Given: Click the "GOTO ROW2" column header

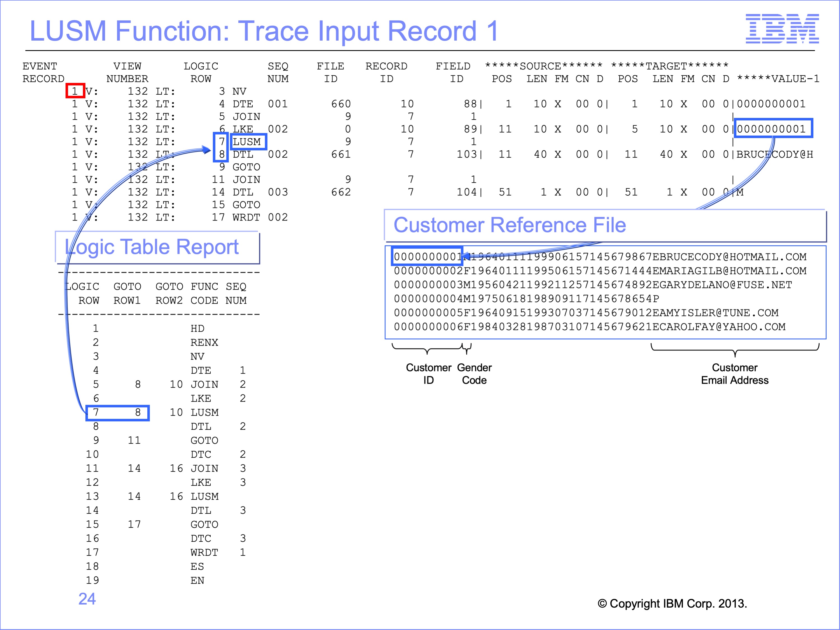Looking at the screenshot, I should pyautogui.click(x=169, y=294).
